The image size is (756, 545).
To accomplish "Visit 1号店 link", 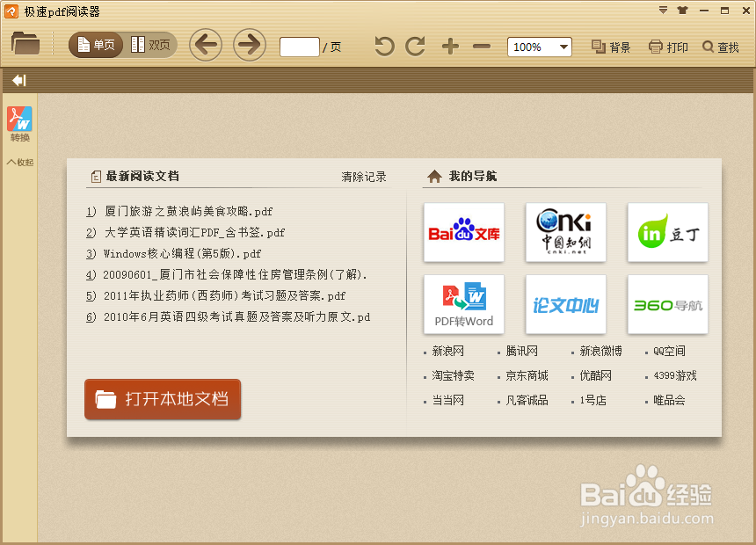I will (x=593, y=400).
